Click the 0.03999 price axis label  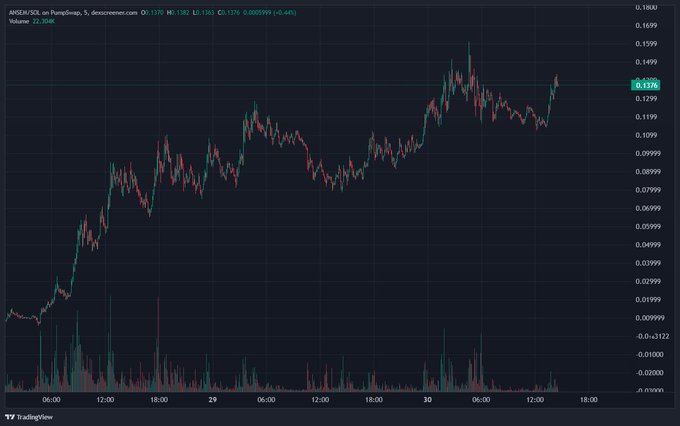click(x=648, y=263)
